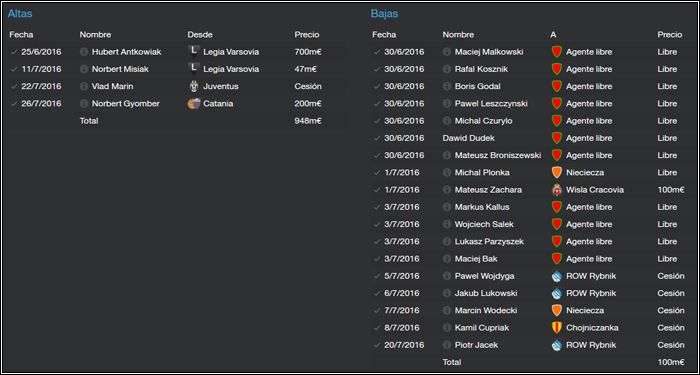The width and height of the screenshot is (700, 375).
Task: Open Hubert Antkowiak player profile
Action: [126, 52]
